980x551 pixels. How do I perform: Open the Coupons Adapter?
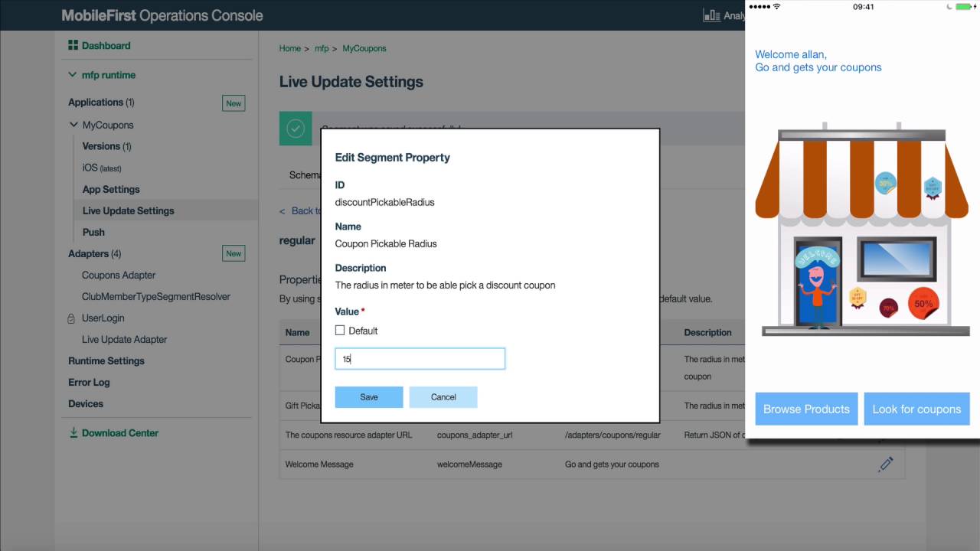[x=119, y=275]
